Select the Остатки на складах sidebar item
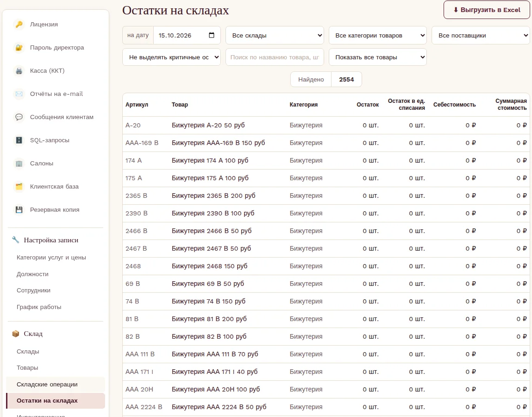Screen dimensions: 532x417 [55, 401]
